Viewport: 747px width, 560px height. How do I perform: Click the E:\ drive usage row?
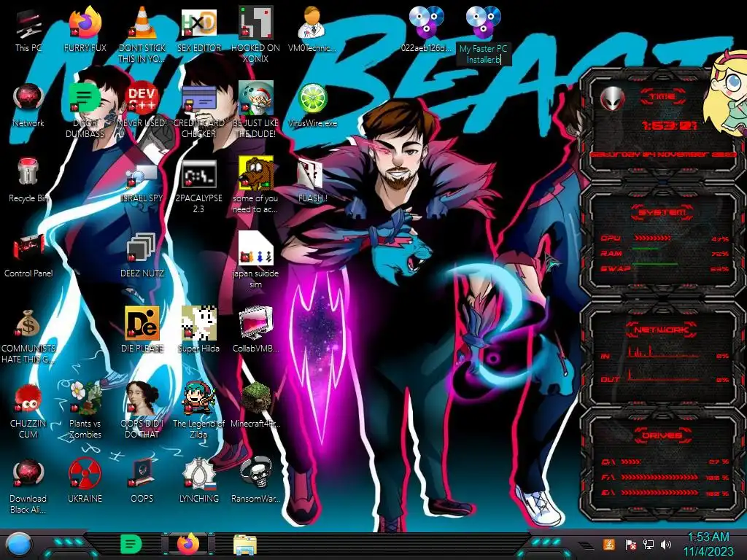665,493
